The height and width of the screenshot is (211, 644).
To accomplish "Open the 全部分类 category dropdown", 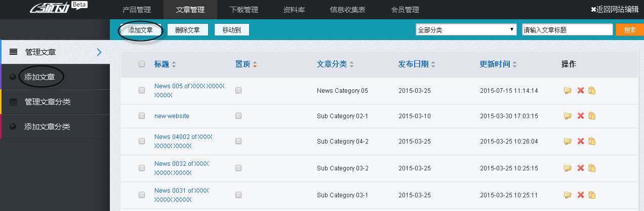I will tap(466, 30).
